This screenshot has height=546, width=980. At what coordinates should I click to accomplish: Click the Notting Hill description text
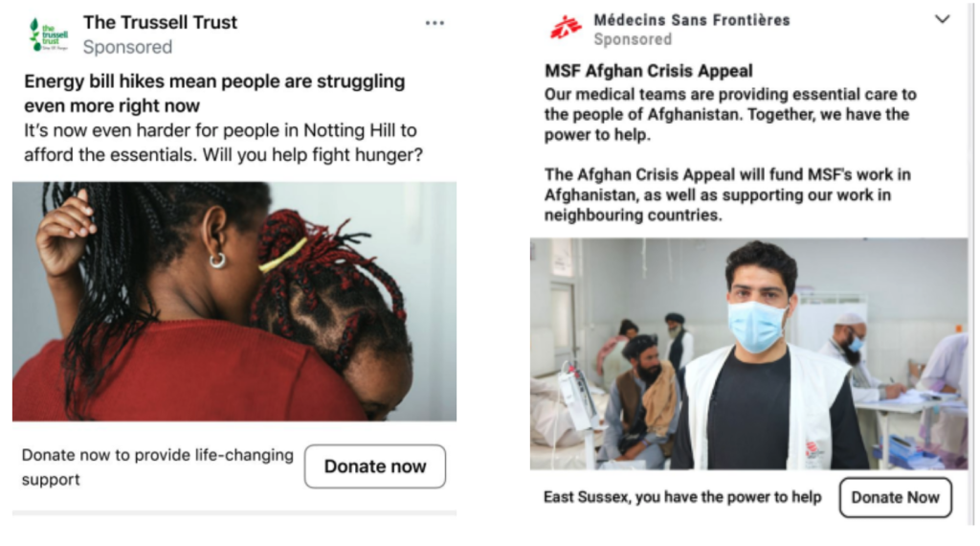point(223,143)
